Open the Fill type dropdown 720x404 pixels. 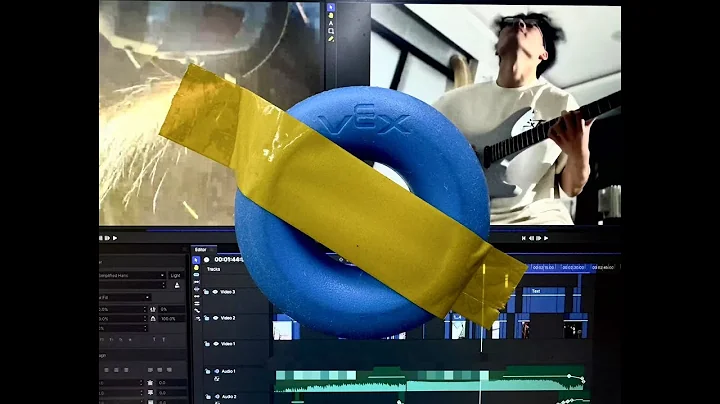coord(125,297)
